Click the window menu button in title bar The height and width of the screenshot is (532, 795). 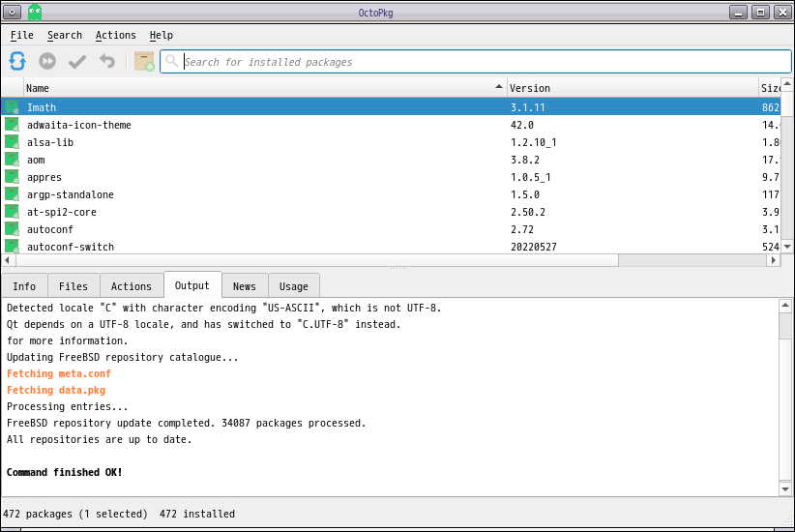(12, 13)
